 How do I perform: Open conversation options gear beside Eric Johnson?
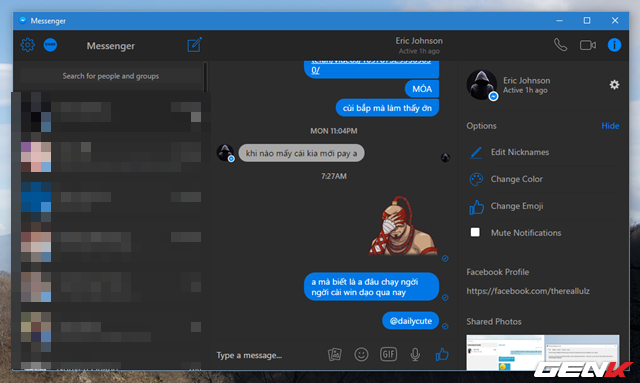pos(614,85)
